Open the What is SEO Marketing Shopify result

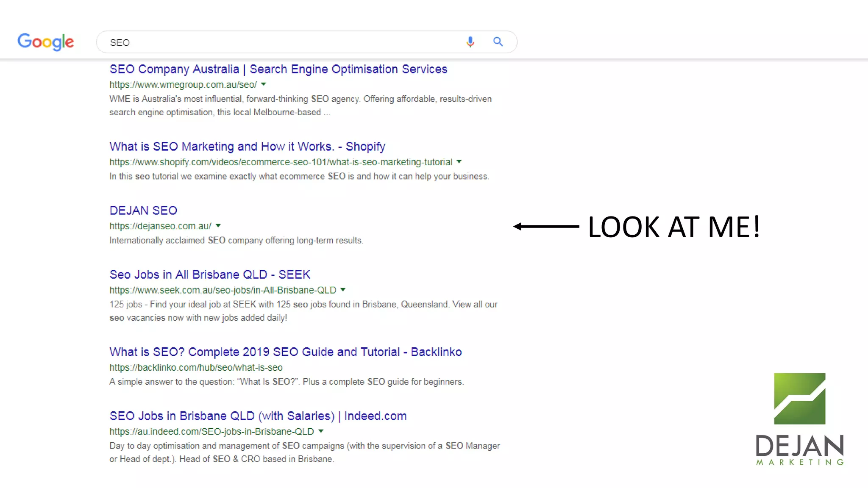click(x=247, y=147)
